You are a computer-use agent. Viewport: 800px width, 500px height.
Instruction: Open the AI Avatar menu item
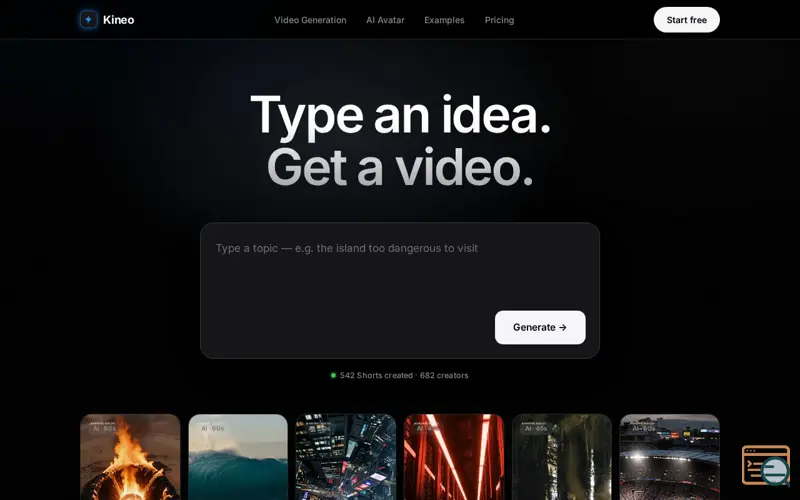385,20
